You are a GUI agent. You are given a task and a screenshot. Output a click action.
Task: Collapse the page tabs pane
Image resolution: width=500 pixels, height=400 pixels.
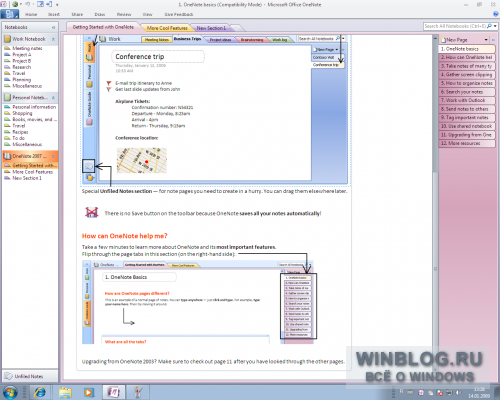[493, 40]
